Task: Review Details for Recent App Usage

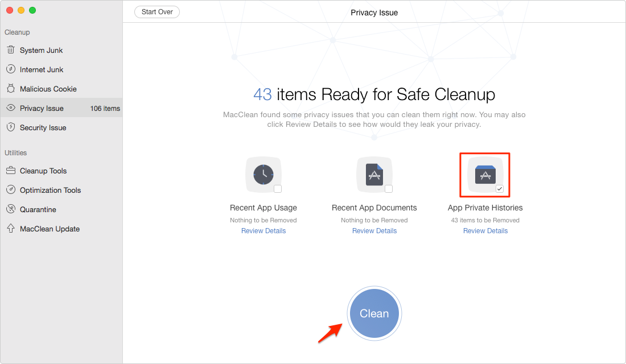Action: pos(263,231)
